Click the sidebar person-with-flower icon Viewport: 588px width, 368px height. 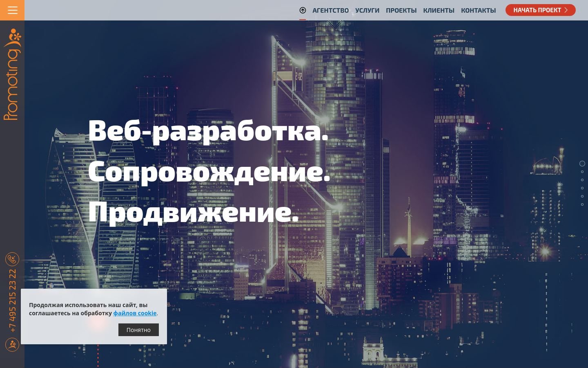pos(12,345)
